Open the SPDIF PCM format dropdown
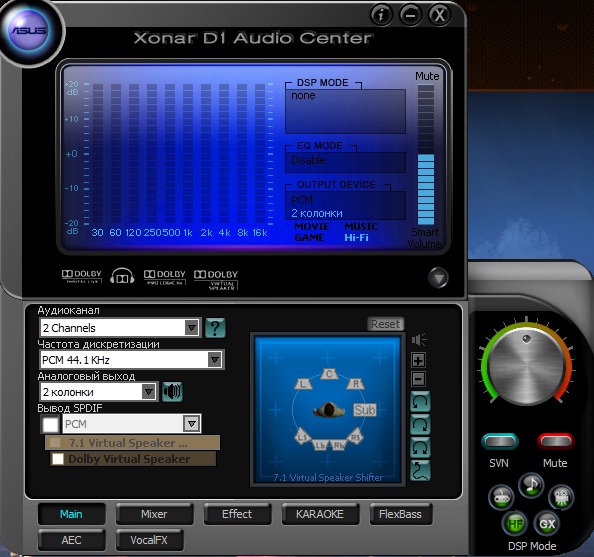The height and width of the screenshot is (557, 594). (131, 423)
